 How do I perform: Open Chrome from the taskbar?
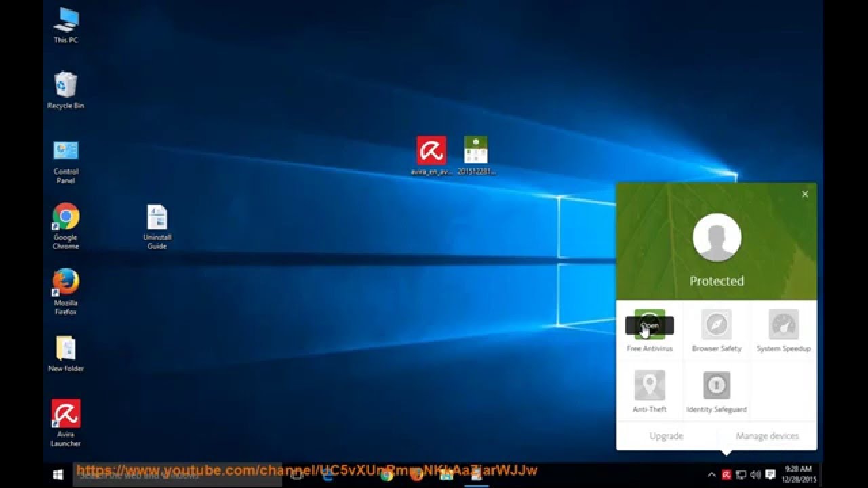coord(387,475)
